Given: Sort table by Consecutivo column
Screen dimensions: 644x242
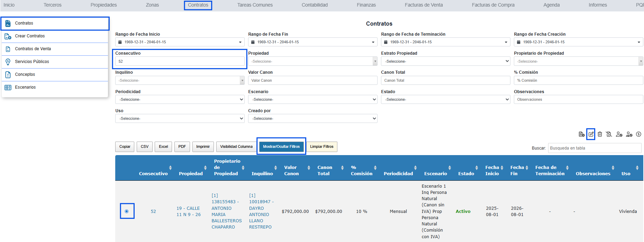Looking at the screenshot, I should [153, 173].
